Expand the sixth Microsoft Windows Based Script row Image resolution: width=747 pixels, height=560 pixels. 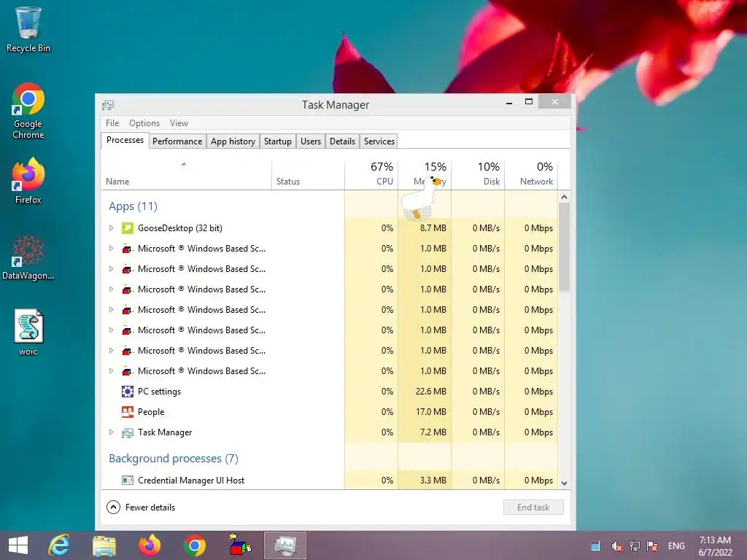[111, 351]
